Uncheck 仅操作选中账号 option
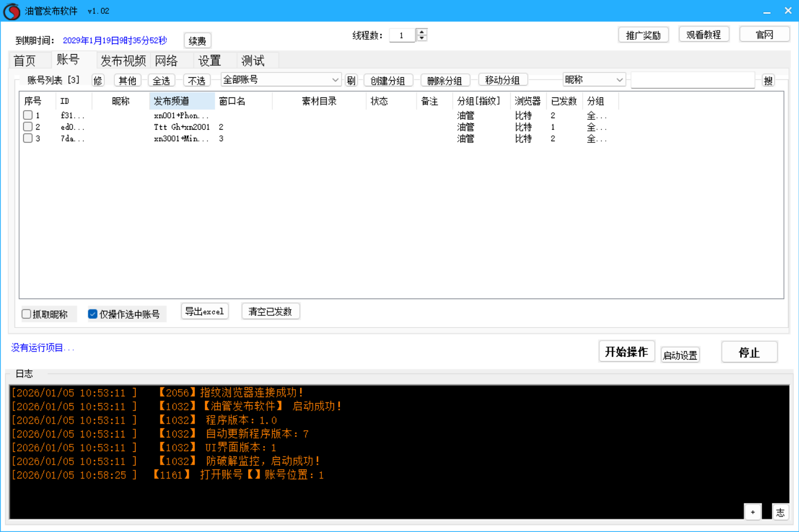Image resolution: width=799 pixels, height=532 pixels. (x=92, y=314)
